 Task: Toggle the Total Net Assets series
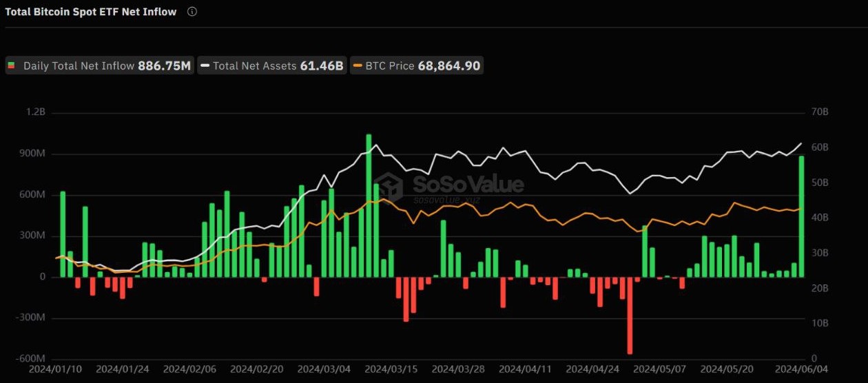click(272, 66)
